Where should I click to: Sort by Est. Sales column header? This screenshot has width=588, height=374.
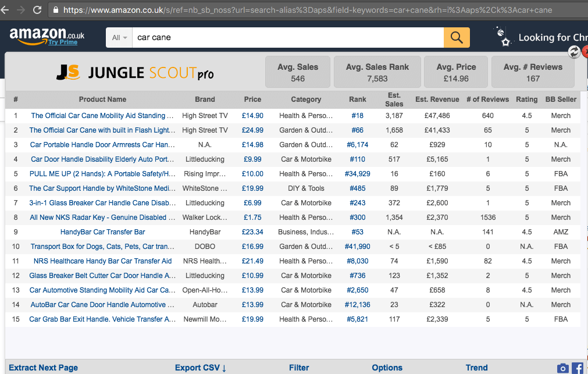click(394, 99)
